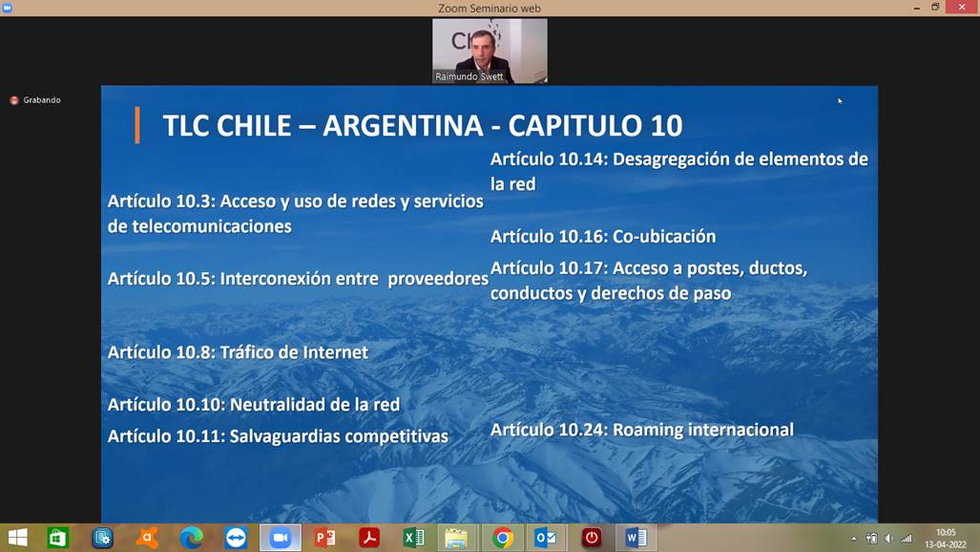Open Outlook from the taskbar

pyautogui.click(x=546, y=538)
